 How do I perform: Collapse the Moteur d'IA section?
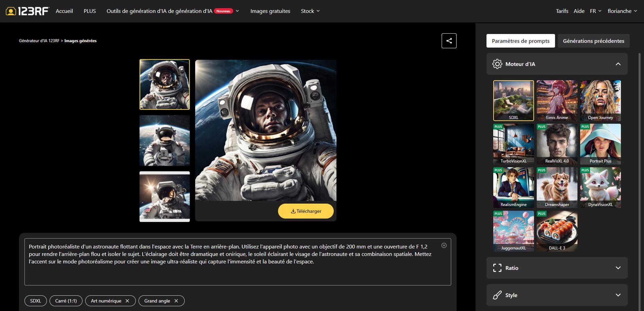click(618, 64)
